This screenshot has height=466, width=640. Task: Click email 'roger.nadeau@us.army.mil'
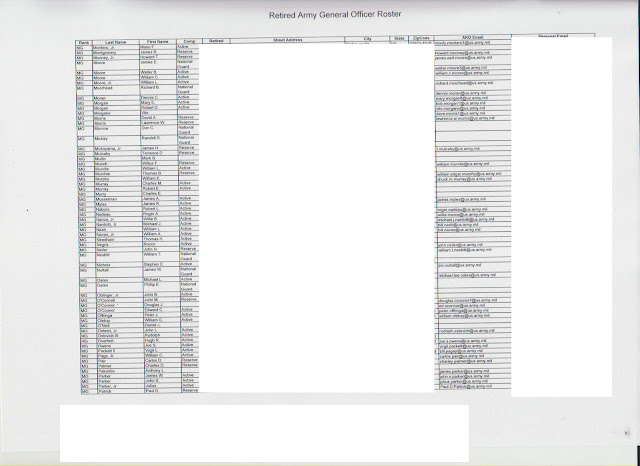click(x=462, y=210)
